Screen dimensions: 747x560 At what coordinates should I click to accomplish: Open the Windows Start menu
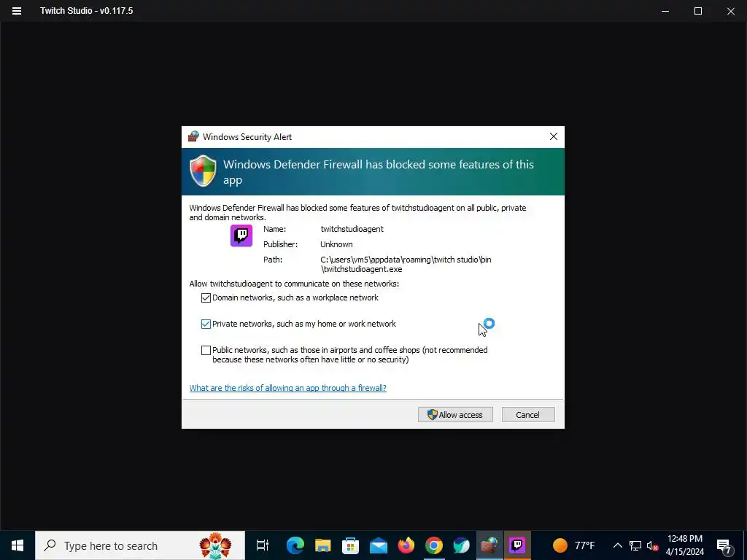[x=18, y=545]
